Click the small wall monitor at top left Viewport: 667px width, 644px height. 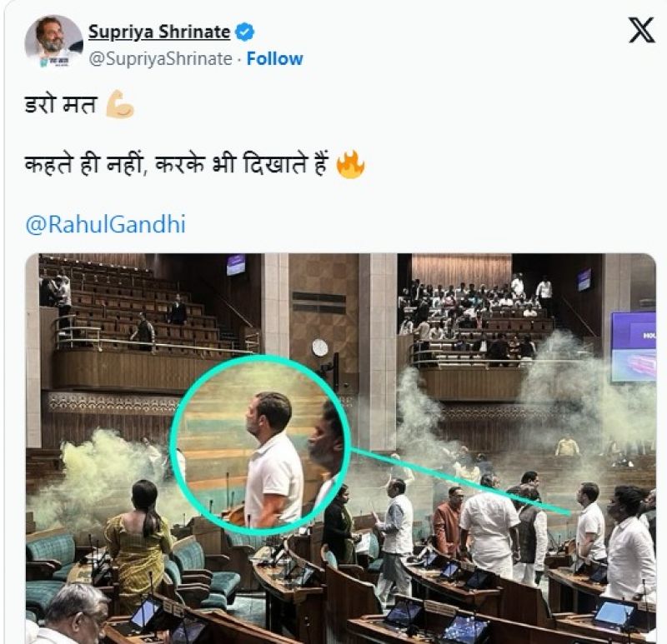(x=237, y=265)
